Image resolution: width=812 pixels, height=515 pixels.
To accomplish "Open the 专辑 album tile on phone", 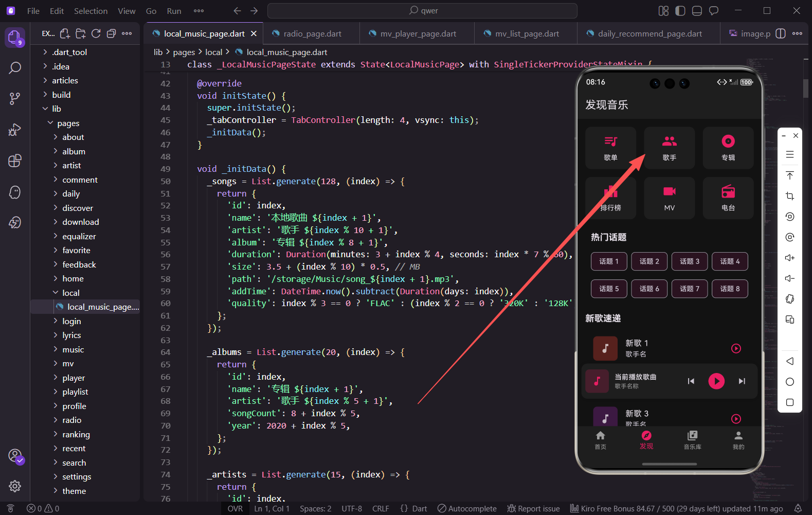I will click(728, 148).
